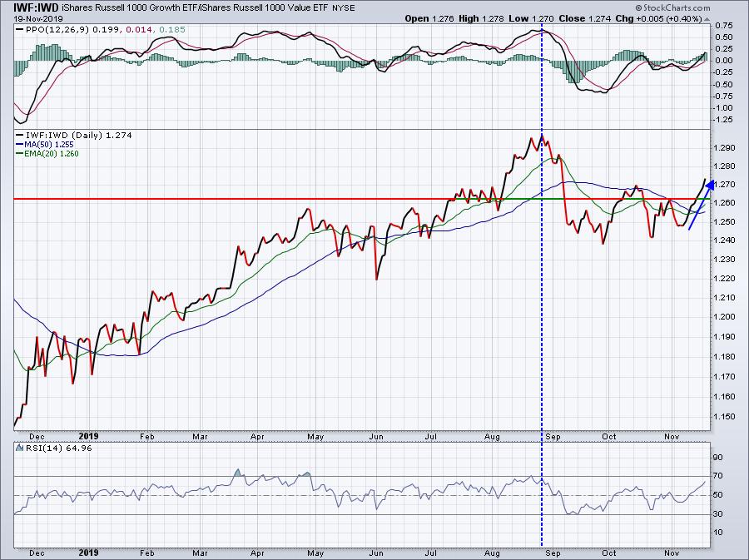The height and width of the screenshot is (560, 749).
Task: Click the PPO(12,26,9) indicator label
Action: 57,30
